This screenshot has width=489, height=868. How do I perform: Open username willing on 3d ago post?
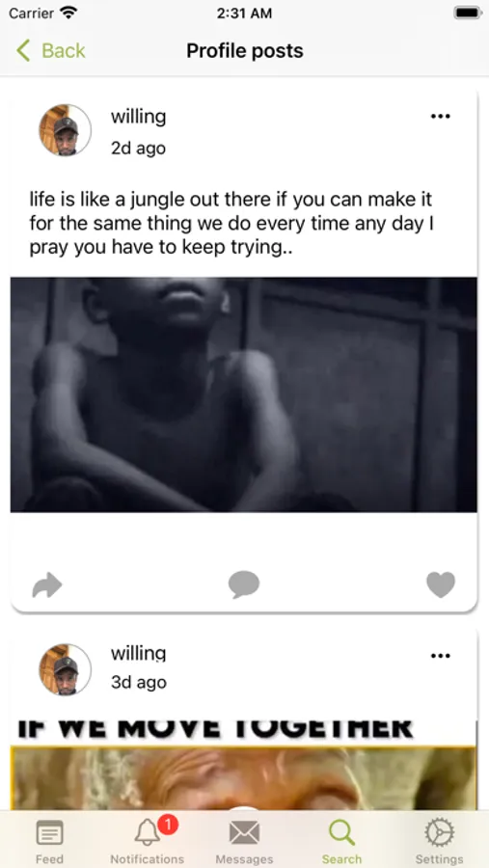click(x=139, y=653)
